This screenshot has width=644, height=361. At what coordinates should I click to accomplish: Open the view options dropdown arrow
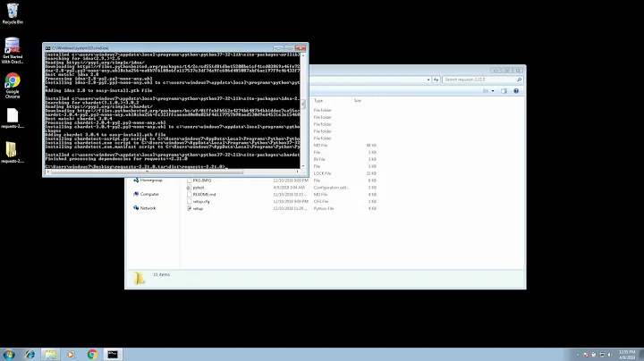pos(493,91)
